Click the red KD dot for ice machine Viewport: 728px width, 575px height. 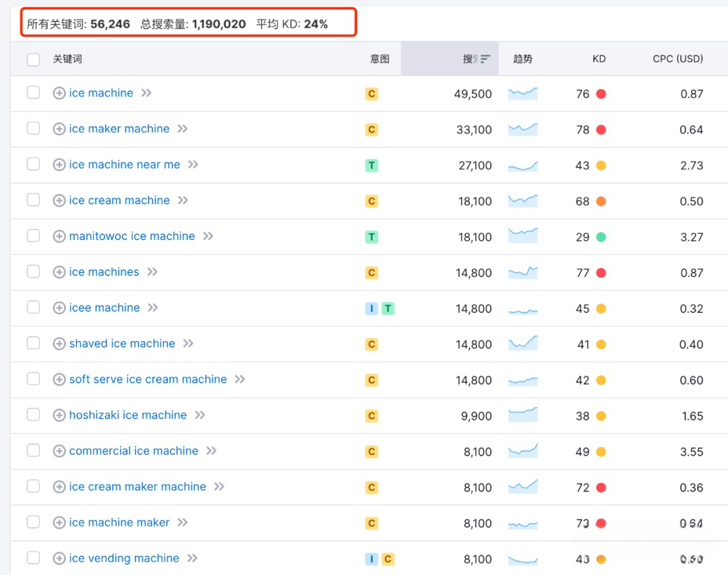(x=601, y=94)
